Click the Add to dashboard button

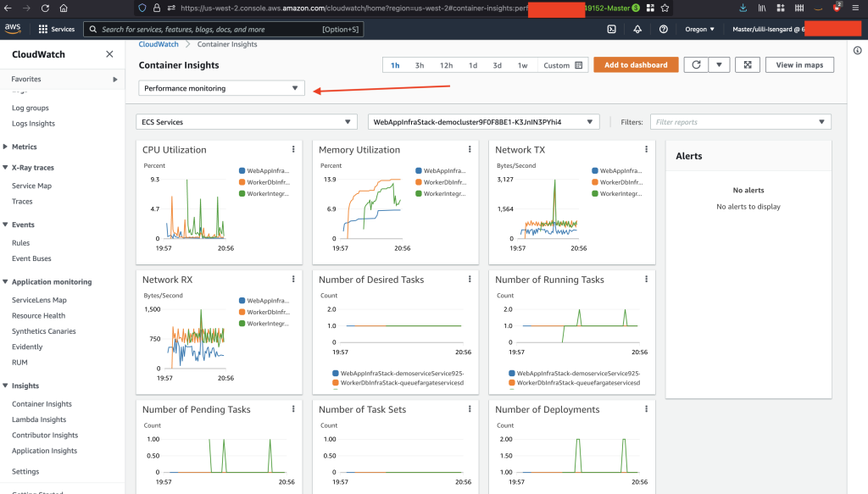636,64
